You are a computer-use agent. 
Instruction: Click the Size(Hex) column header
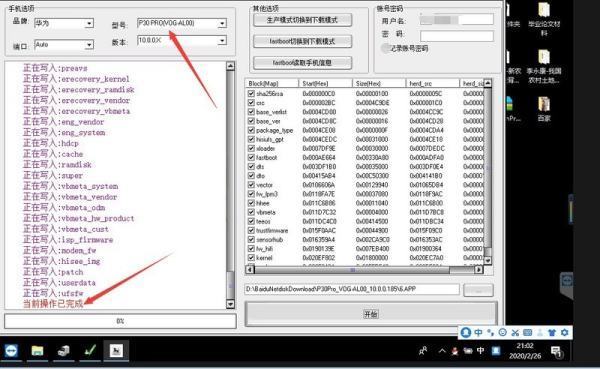pyautogui.click(x=379, y=83)
